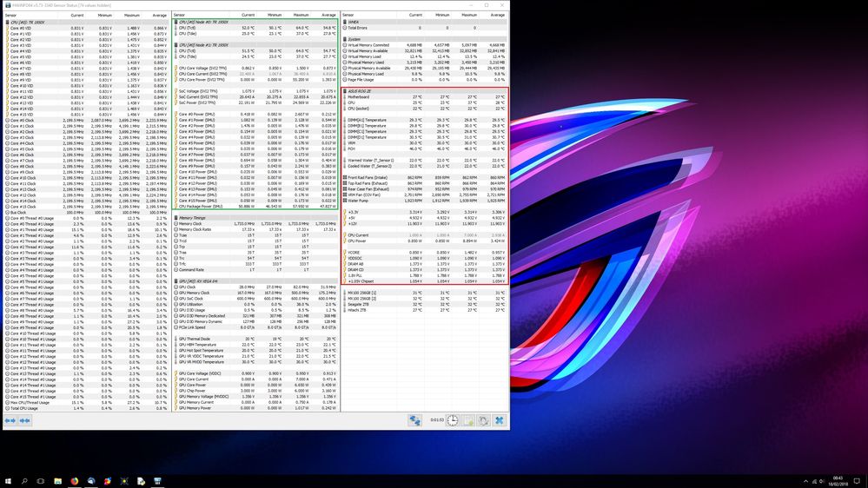Select the GPU [#0]: RX VEGA 64 group
Viewport: 868px width, 488px height.
tap(255, 281)
